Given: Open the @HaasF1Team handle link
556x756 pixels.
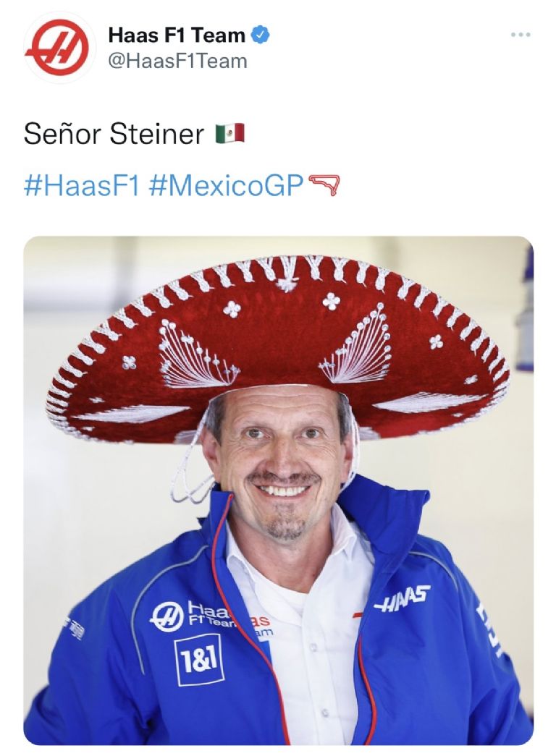Looking at the screenshot, I should 177,61.
